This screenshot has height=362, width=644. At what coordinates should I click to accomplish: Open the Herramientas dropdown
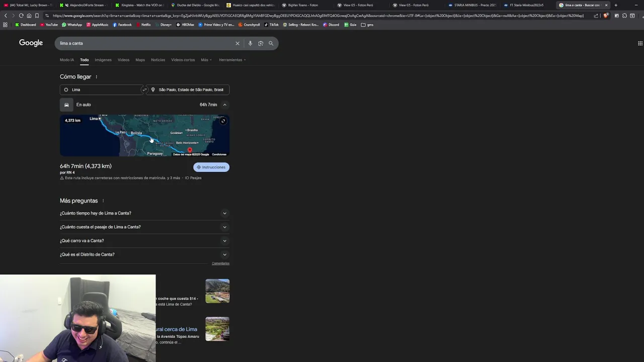click(232, 60)
